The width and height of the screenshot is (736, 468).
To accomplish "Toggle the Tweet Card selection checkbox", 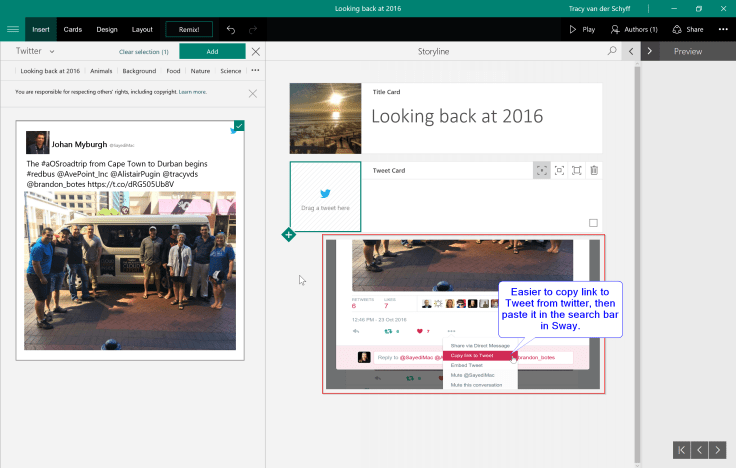I will [593, 223].
